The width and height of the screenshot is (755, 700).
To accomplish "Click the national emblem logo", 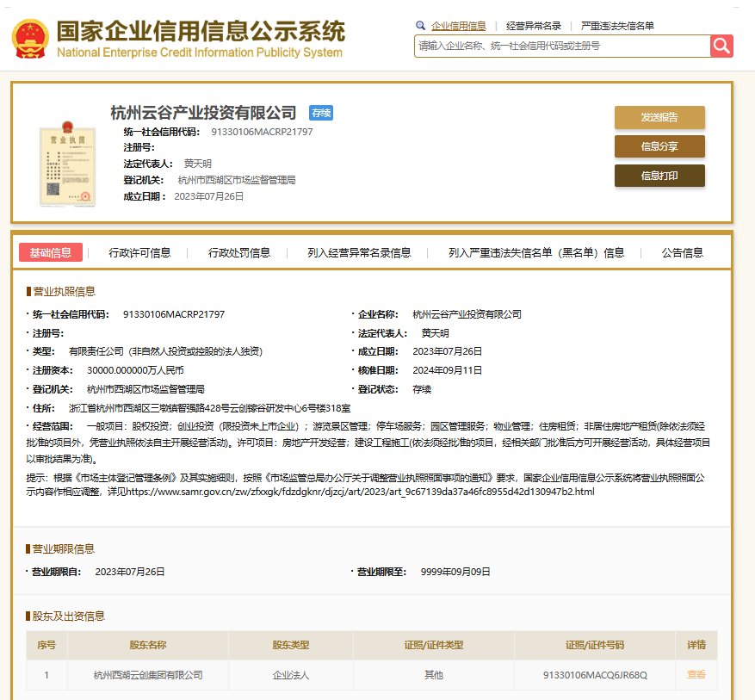I will click(30, 39).
